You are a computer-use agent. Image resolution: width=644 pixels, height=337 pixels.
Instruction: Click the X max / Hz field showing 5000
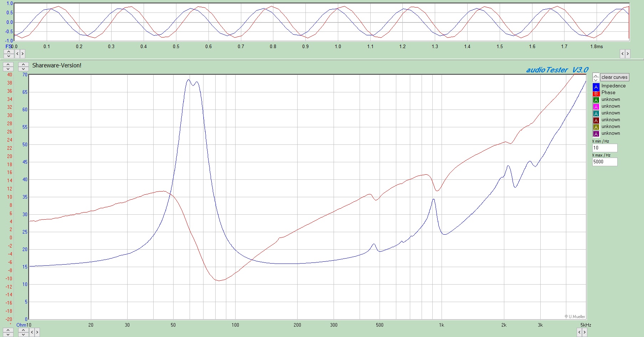point(604,162)
